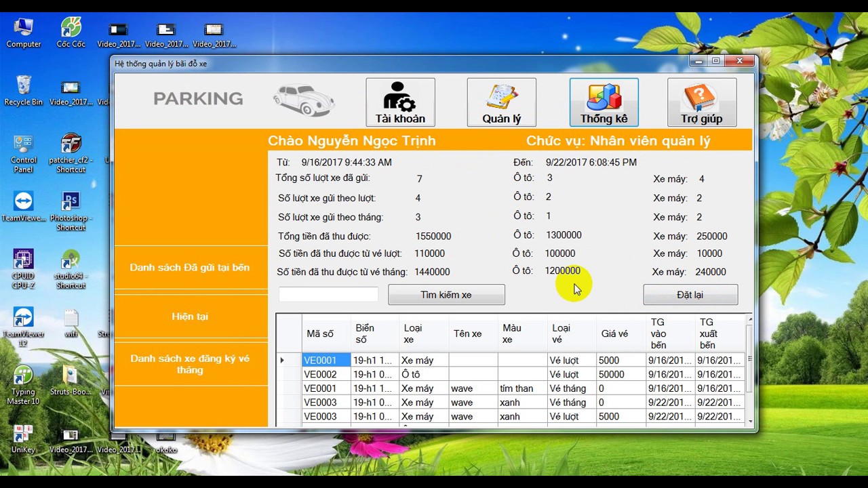
Task: Select the VE0002 cell in the table
Action: pos(326,375)
